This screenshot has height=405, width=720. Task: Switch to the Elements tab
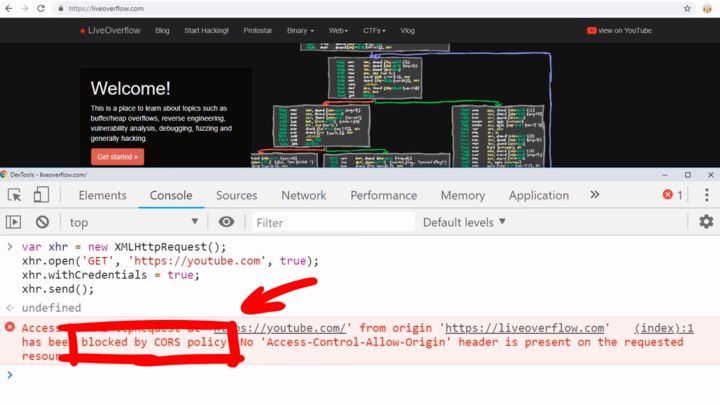click(x=102, y=195)
